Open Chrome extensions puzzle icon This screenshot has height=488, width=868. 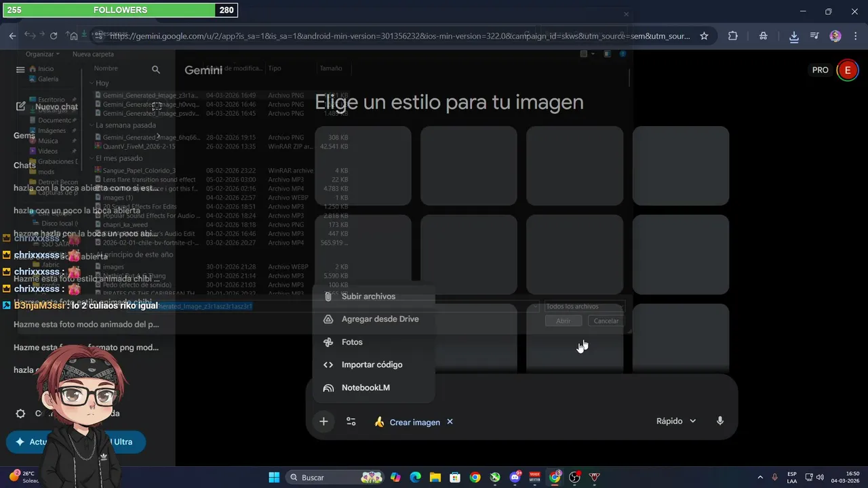pos(733,36)
